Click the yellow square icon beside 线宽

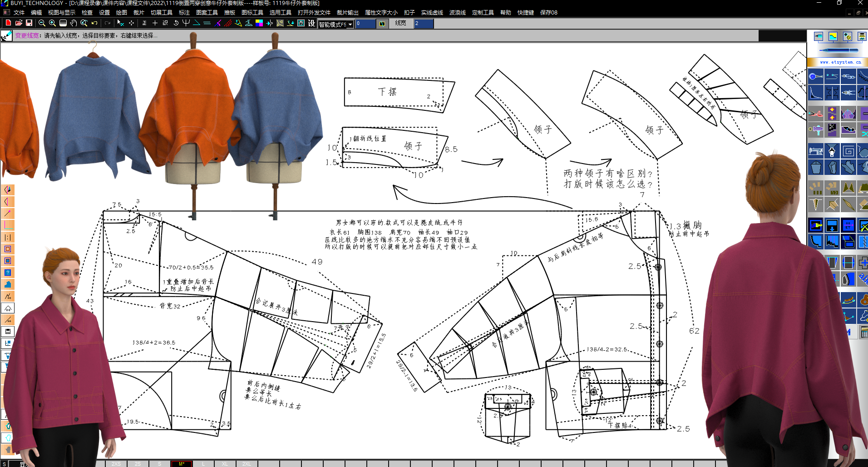[x=382, y=24]
